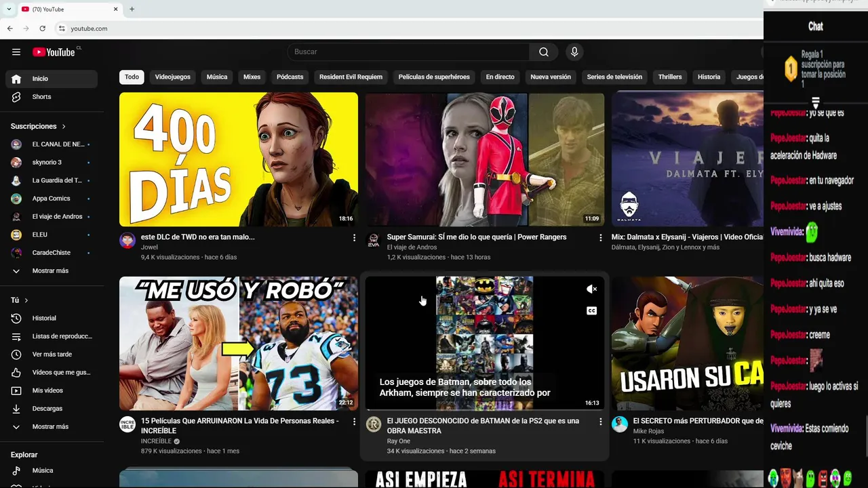The height and width of the screenshot is (488, 868).
Task: Open Suscripciones section chevron
Action: click(x=64, y=127)
